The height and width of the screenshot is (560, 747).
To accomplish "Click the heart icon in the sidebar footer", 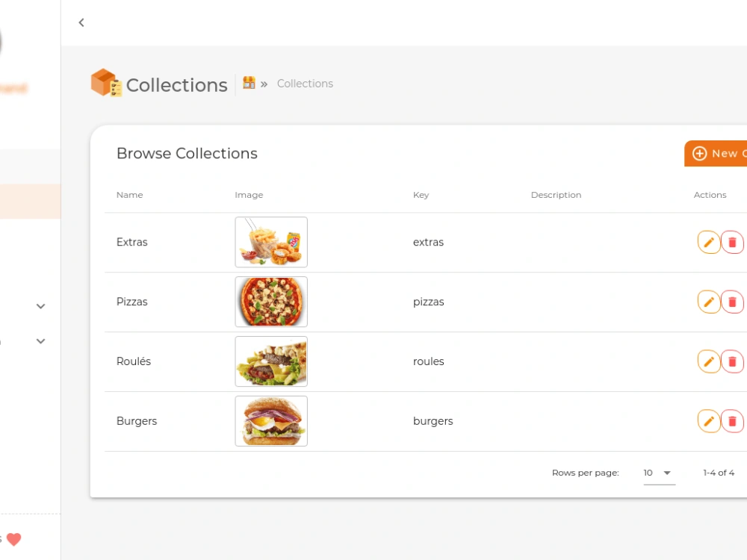I will 13,539.
